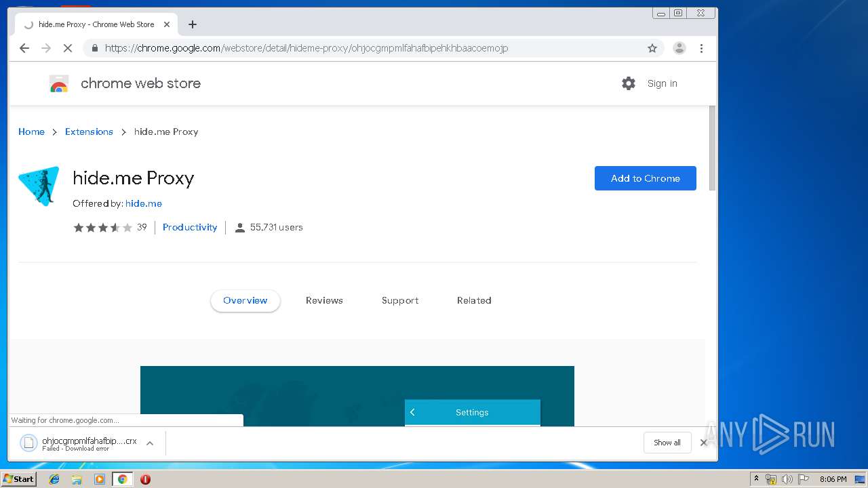Viewport: 868px width, 488px height.
Task: Click the browser forward arrow
Action: coord(46,48)
